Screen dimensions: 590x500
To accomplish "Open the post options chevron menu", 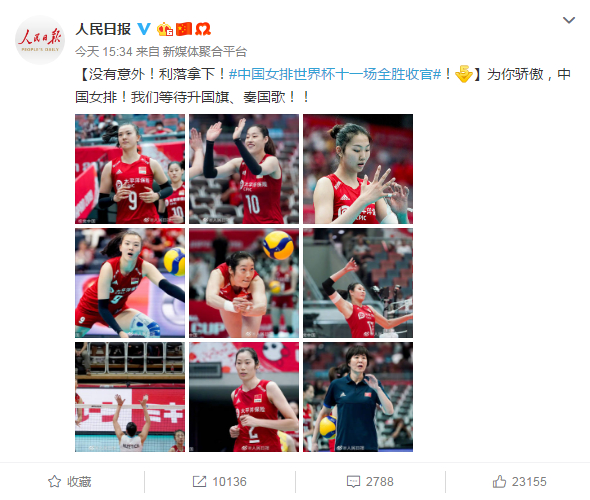I will coord(569,20).
